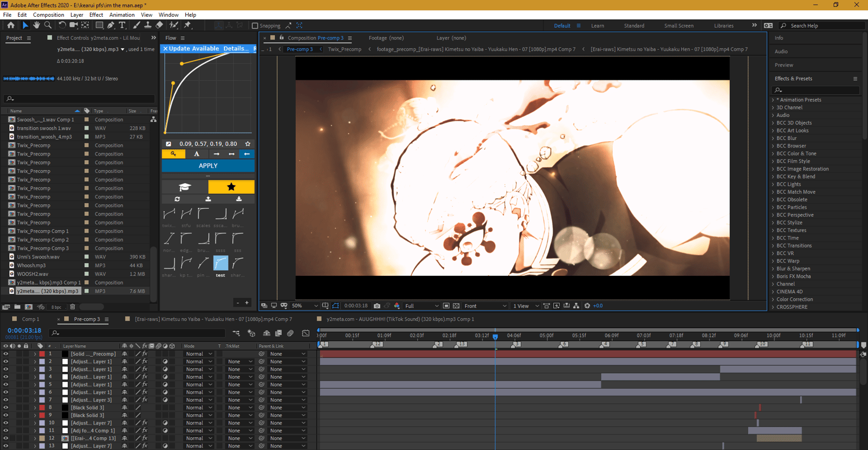Open the Full resolution dropdown
Image resolution: width=868 pixels, height=450 pixels.
tap(421, 306)
